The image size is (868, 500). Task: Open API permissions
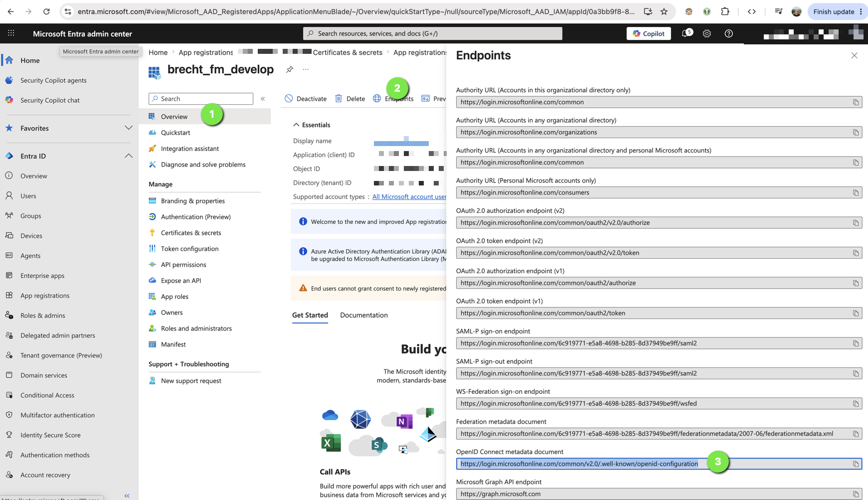point(183,265)
